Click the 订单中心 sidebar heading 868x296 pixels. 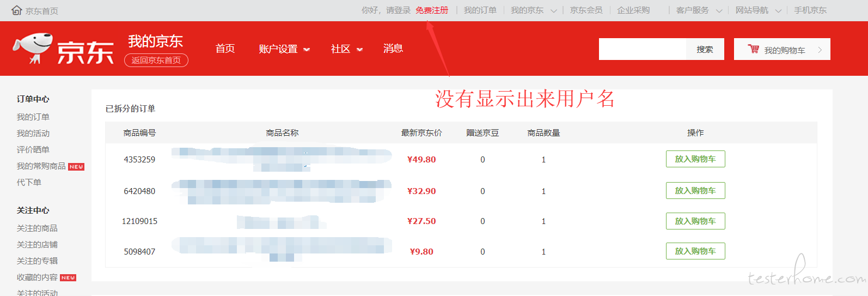pos(33,99)
